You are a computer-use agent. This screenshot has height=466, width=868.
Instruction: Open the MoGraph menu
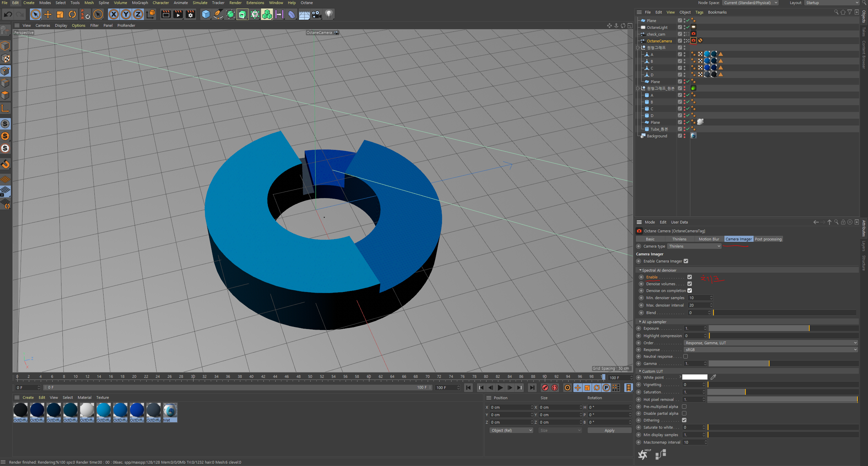click(x=140, y=3)
